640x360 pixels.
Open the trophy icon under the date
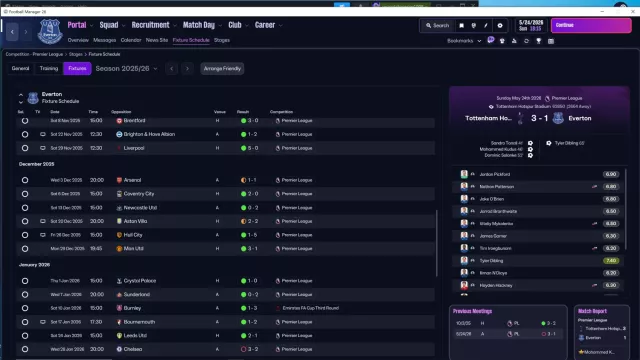tap(538, 41)
